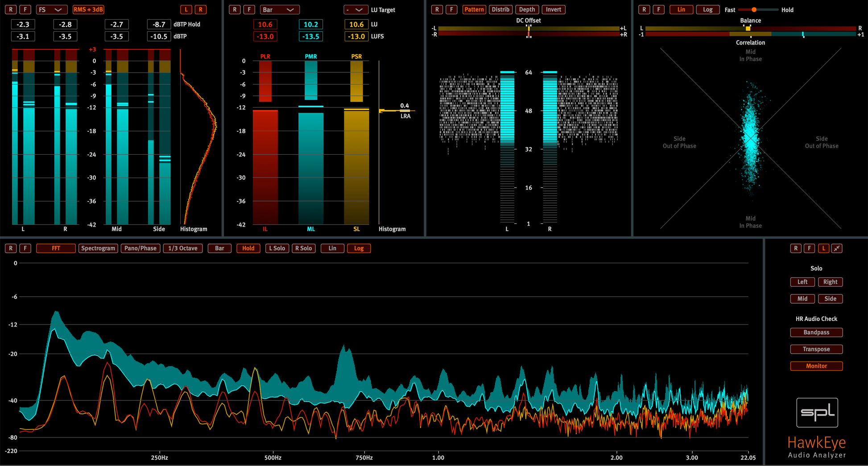Toggle the L lock icon in the monitor panel
This screenshot has width=868, height=466.
(823, 248)
